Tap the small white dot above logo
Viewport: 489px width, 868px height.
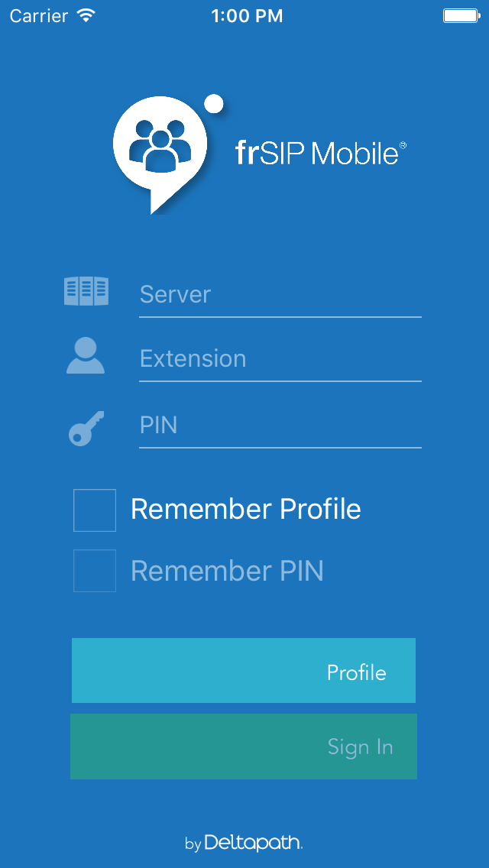click(214, 103)
